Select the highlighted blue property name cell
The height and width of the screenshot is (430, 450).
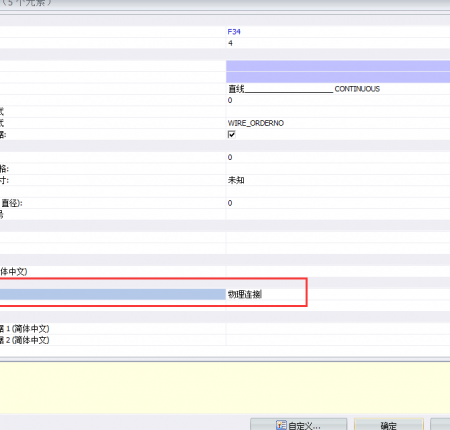(113, 294)
